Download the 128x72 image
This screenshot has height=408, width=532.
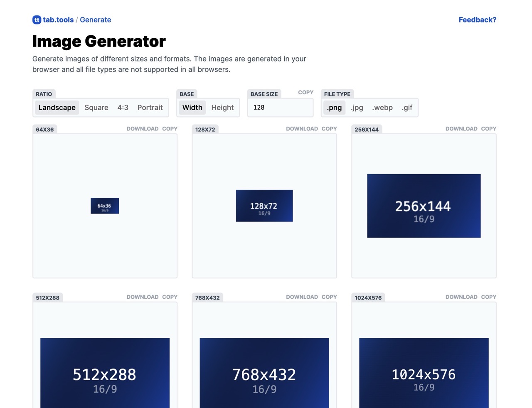coord(302,129)
